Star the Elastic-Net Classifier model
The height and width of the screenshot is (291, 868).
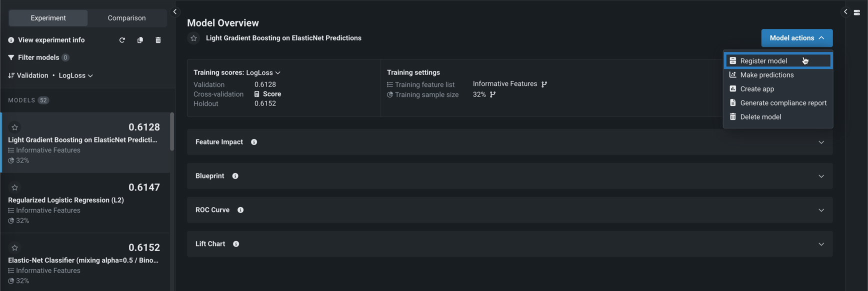15,247
